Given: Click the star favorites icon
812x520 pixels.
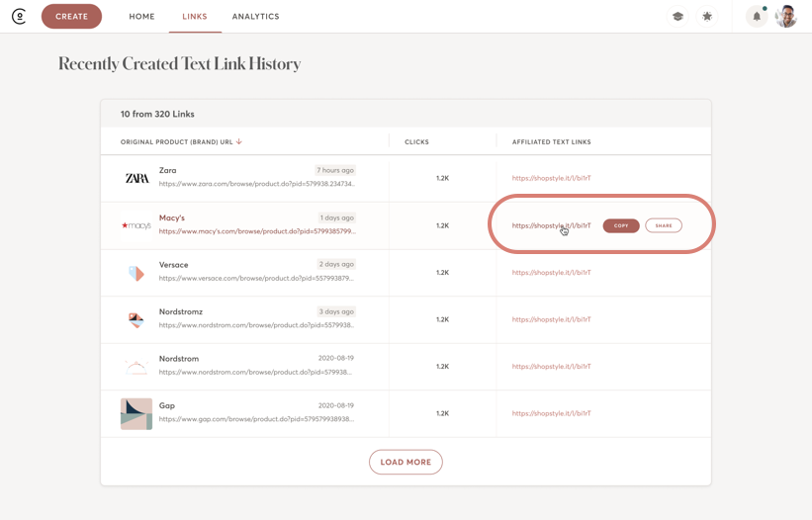Looking at the screenshot, I should point(707,17).
